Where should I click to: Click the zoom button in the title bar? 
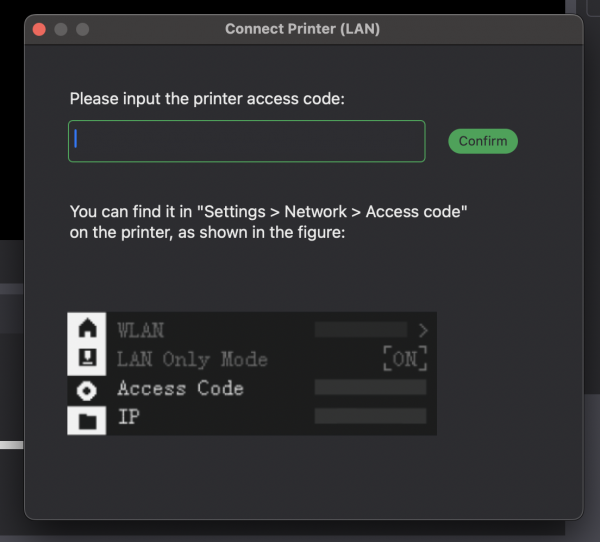[x=82, y=29]
